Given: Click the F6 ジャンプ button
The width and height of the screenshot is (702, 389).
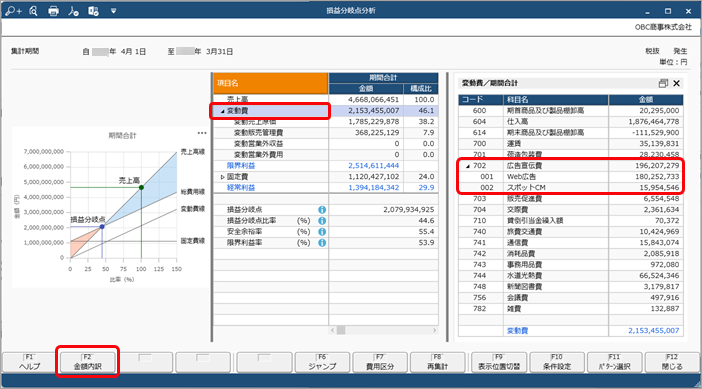Looking at the screenshot, I should point(322,362).
